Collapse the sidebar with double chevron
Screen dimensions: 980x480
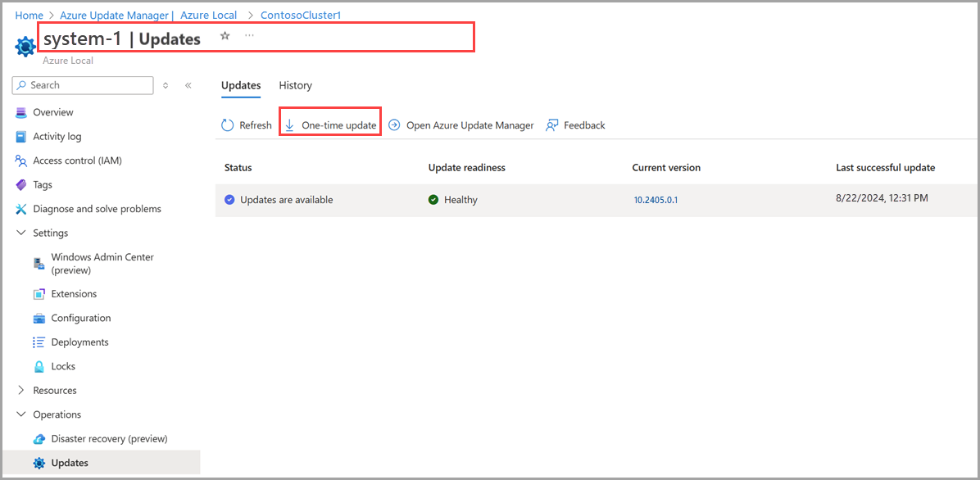[x=188, y=86]
